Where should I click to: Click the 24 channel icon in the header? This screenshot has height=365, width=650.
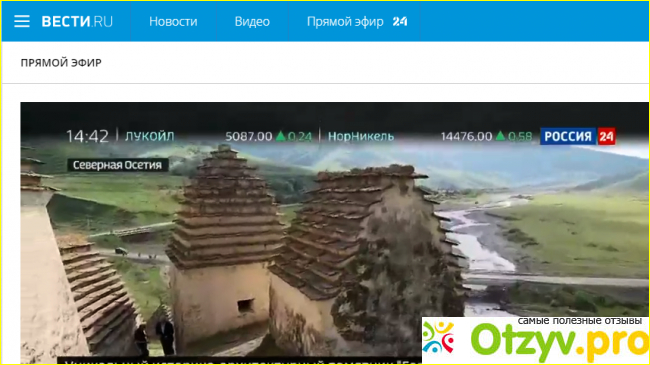(400, 22)
